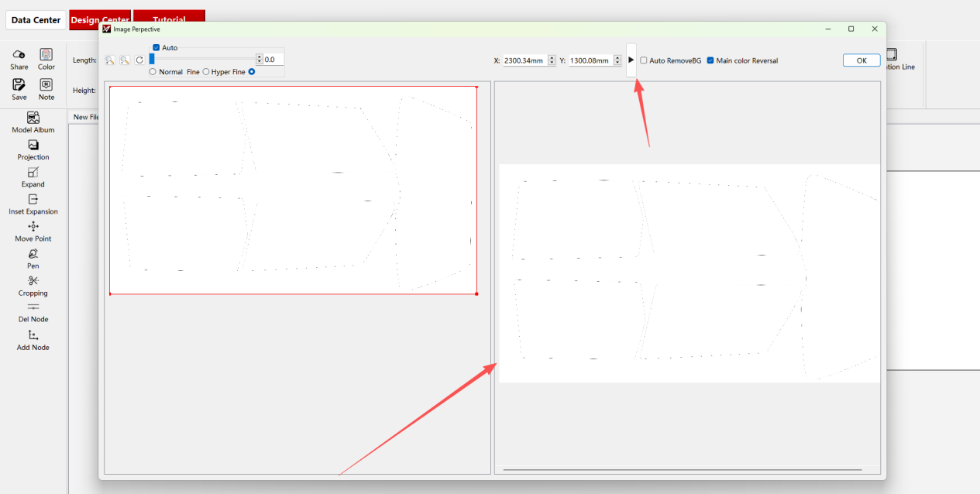This screenshot has width=980, height=494.
Task: Activate the Cropping tool
Action: [33, 286]
